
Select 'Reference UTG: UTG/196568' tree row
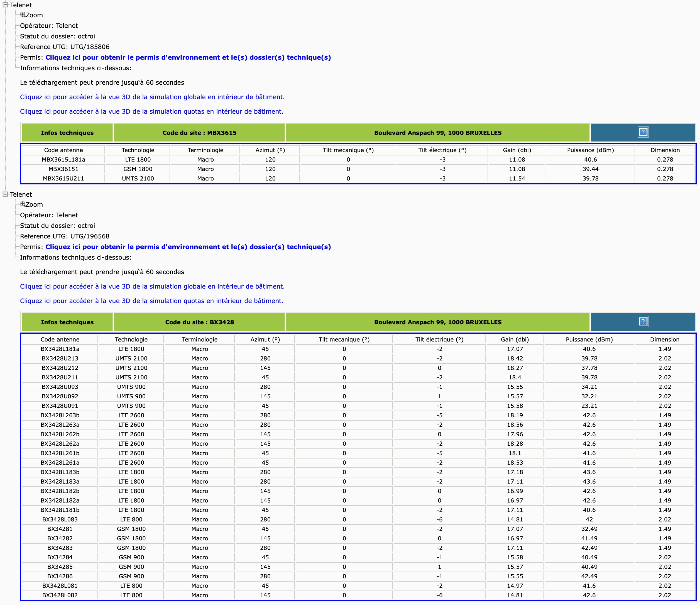(65, 236)
